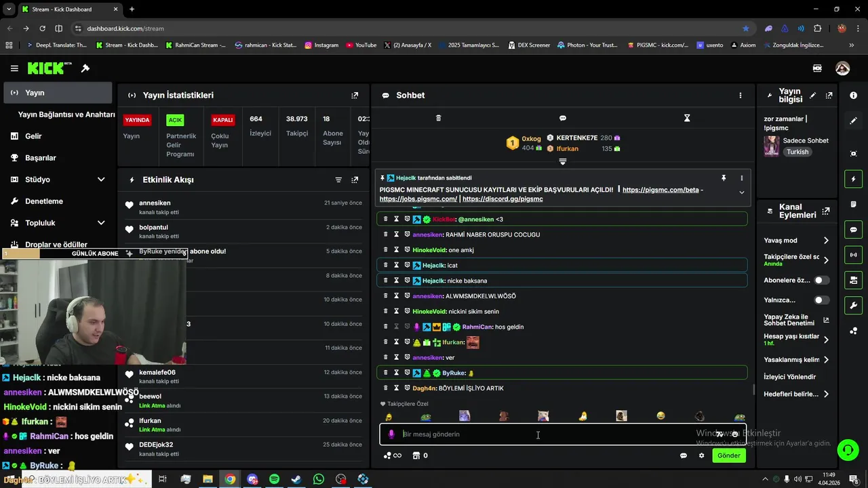Click the wrench icon in right sidebar
The image size is (868, 488).
(853, 306)
